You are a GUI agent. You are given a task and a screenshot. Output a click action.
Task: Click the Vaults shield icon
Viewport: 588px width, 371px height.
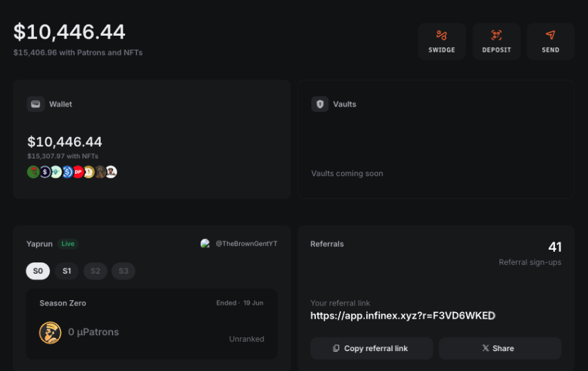(x=320, y=104)
